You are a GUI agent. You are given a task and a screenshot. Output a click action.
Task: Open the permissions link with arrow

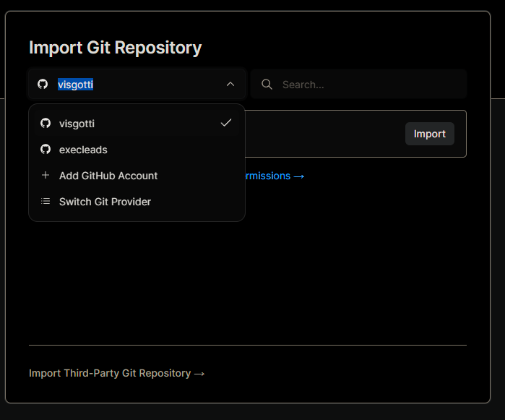tap(275, 176)
